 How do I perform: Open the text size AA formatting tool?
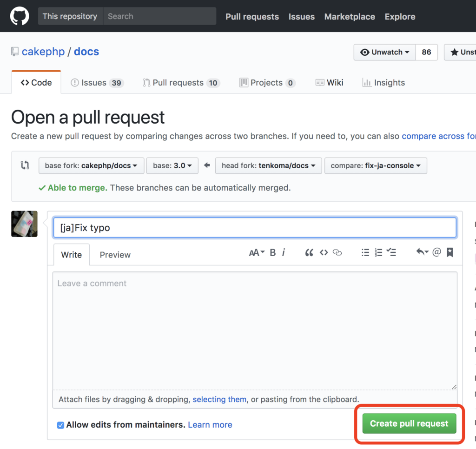(257, 252)
